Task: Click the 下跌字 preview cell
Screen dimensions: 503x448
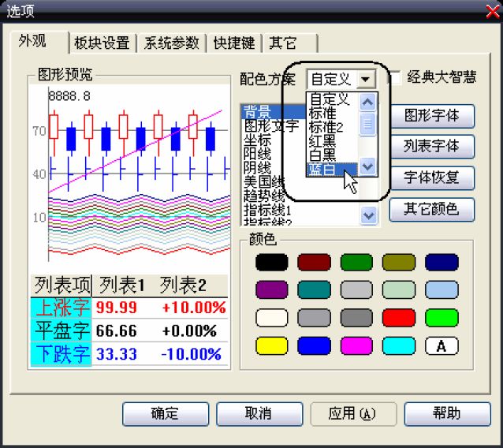Action: point(61,353)
